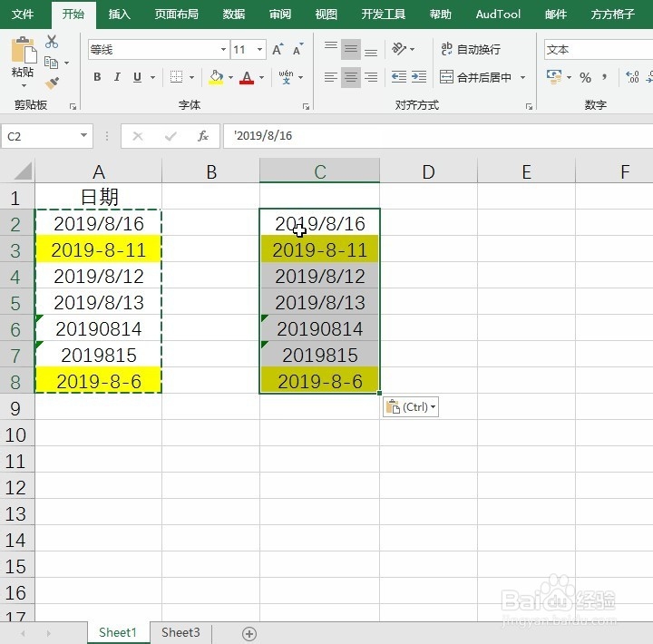Switch to Sheet3 worksheet tab
653x644 pixels.
[180, 633]
